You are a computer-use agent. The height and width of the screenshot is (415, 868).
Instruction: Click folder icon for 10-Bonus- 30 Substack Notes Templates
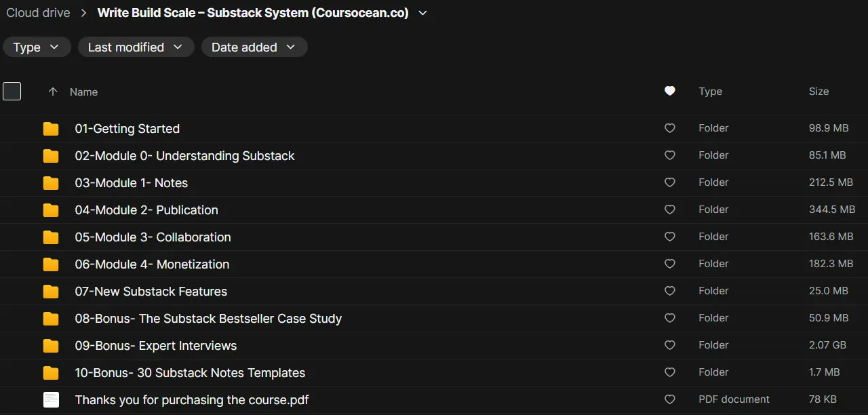51,373
